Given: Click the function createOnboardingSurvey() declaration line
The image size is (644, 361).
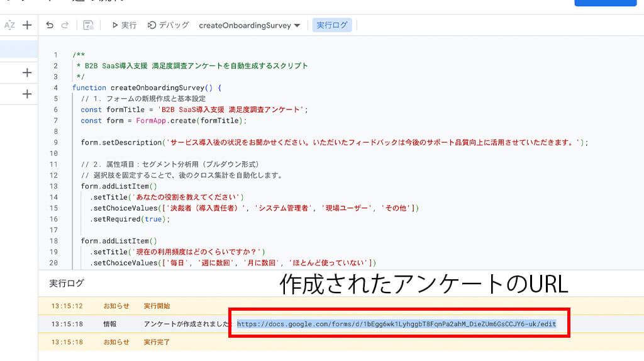Looking at the screenshot, I should coord(147,88).
